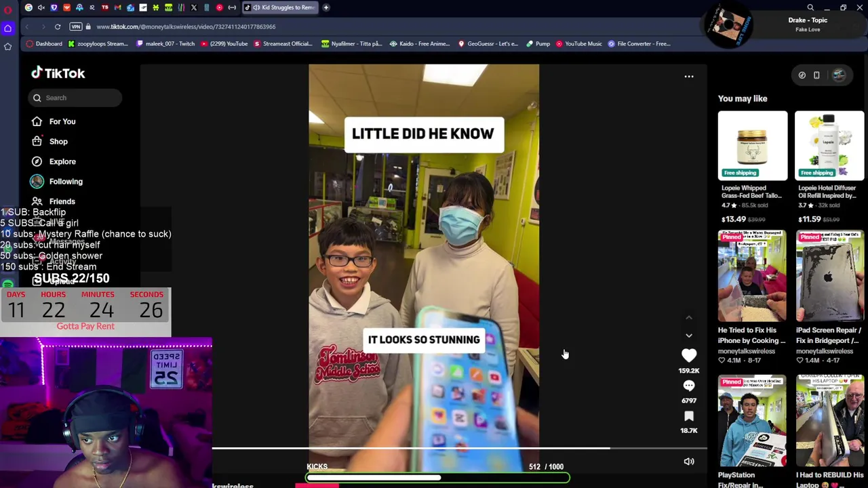The width and height of the screenshot is (868, 488).
Task: Mute the video with the speaker icon
Action: (x=689, y=462)
